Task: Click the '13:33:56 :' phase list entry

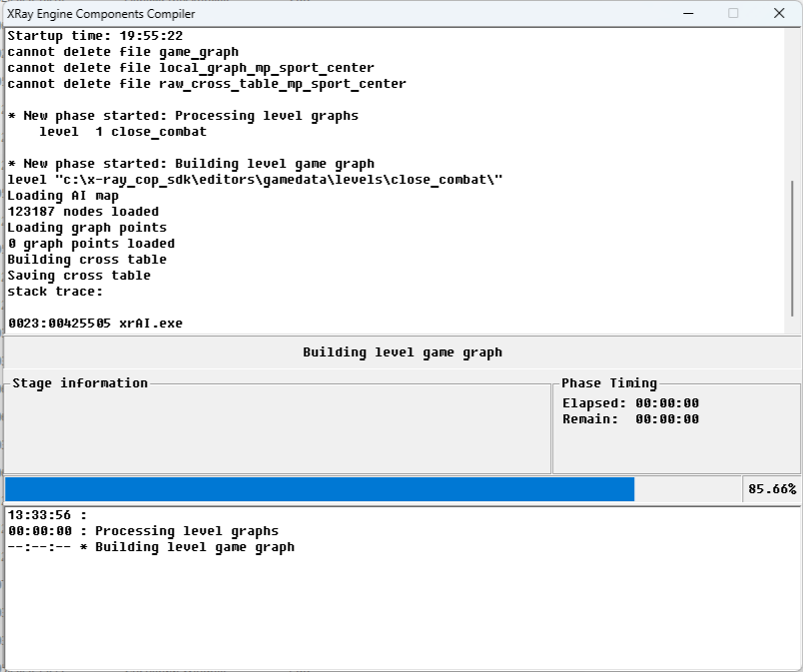Action: (x=47, y=515)
